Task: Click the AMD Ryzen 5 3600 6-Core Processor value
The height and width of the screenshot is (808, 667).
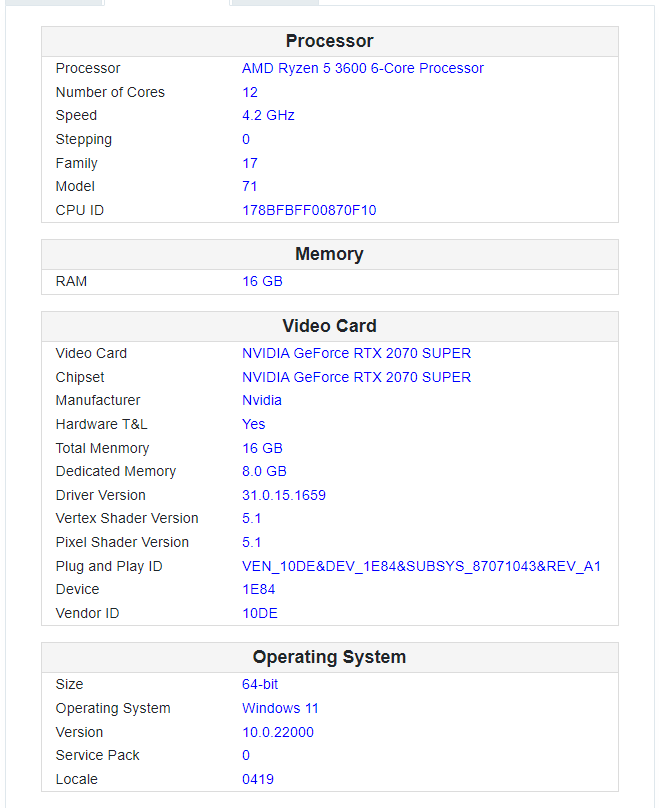Action: coord(363,69)
